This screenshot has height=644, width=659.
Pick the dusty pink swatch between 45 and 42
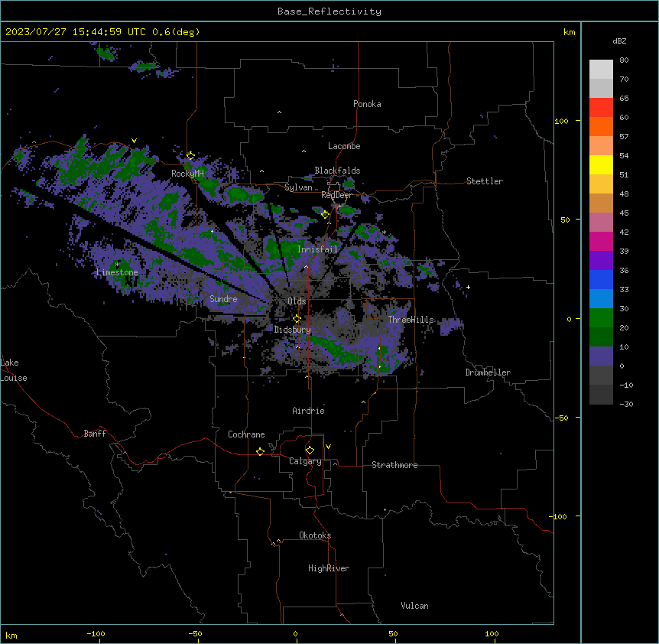pyautogui.click(x=601, y=223)
